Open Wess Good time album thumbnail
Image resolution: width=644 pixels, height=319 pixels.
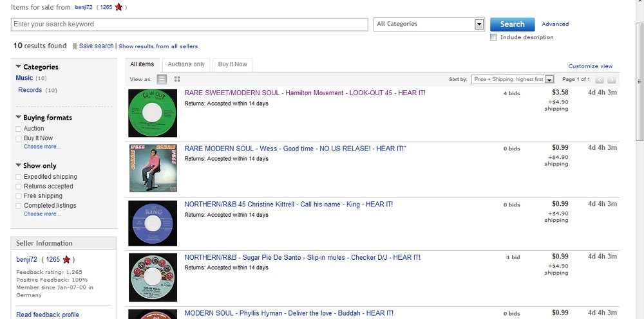153,168
